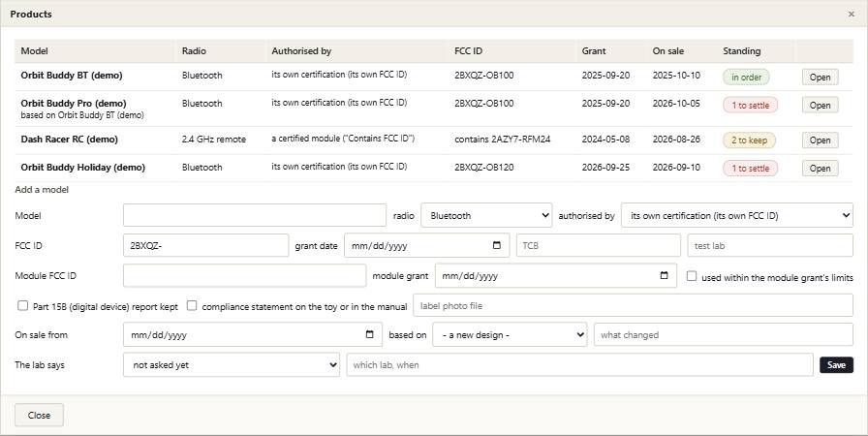Viewport: 868px width, 436px height.
Task: Click the FCC ID field containing 2BXQZ-
Action: [206, 245]
